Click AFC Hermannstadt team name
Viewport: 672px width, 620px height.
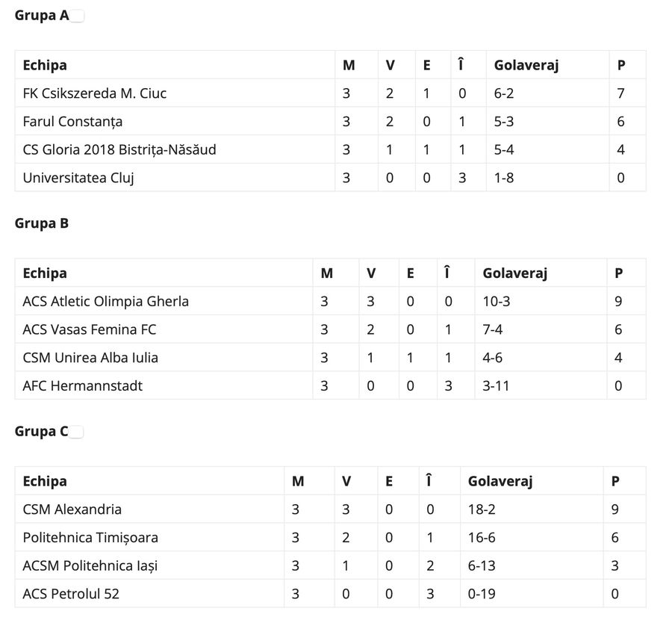coord(82,386)
